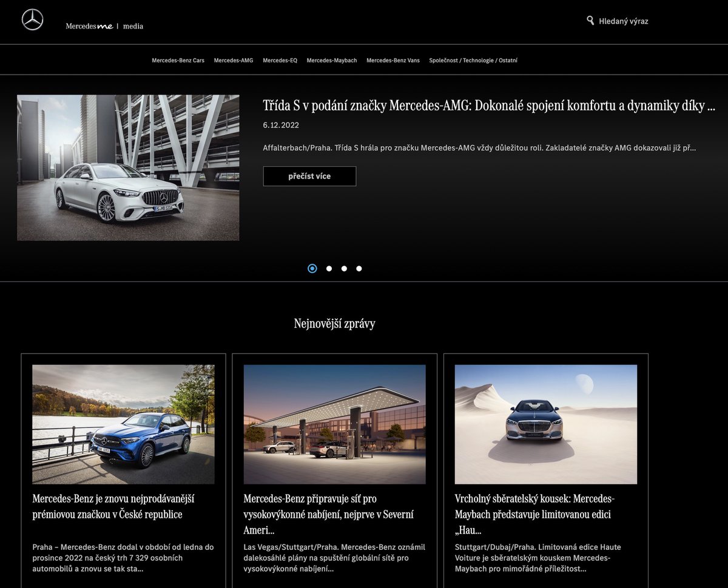Image resolution: width=728 pixels, height=588 pixels.
Task: Open the Maybach desert news image
Action: click(546, 424)
